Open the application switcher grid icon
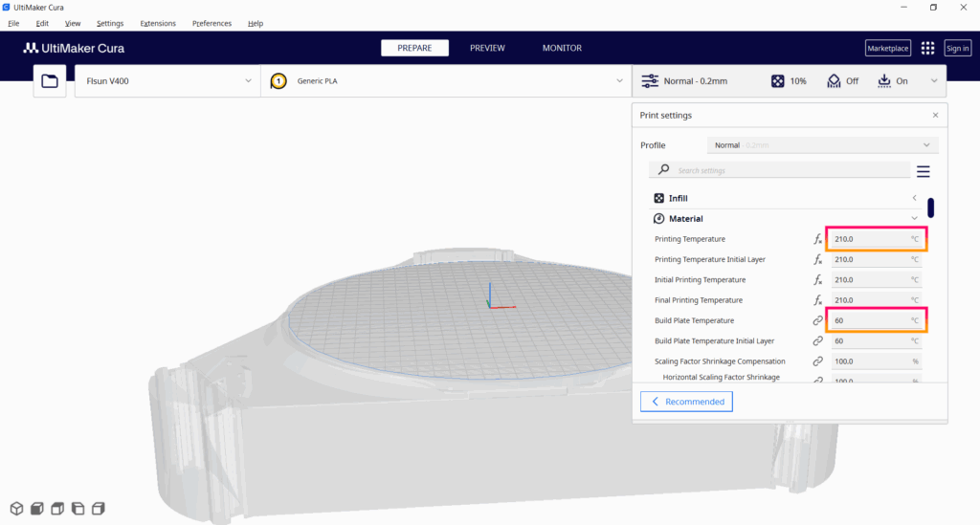The image size is (980, 525). 927,48
